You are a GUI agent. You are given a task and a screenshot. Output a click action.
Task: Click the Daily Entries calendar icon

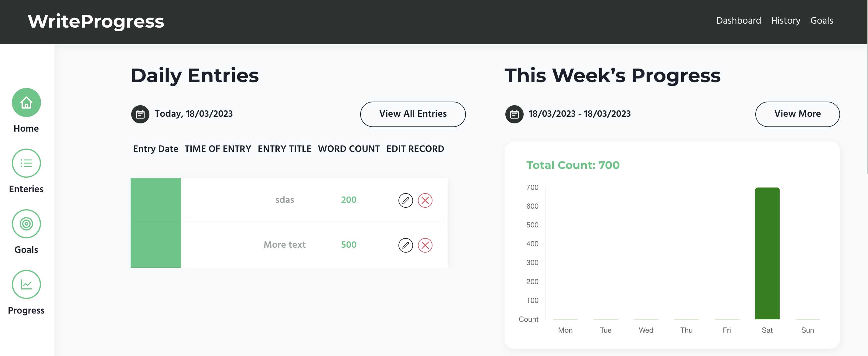140,114
